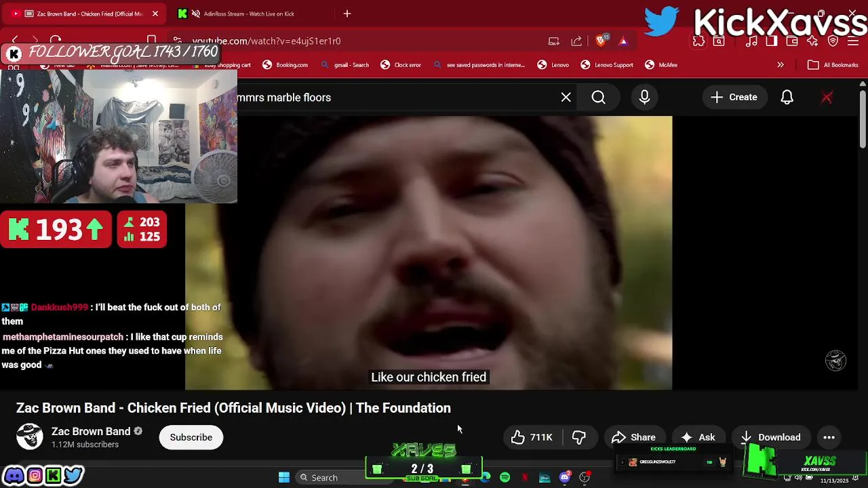
Task: Switch to AdinRoss Stream Kick tab
Action: click(x=248, y=14)
